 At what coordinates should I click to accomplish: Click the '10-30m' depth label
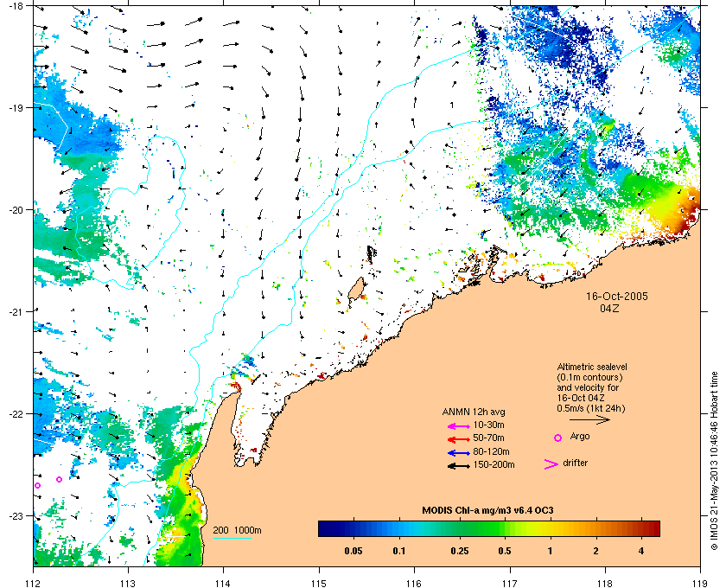point(488,425)
